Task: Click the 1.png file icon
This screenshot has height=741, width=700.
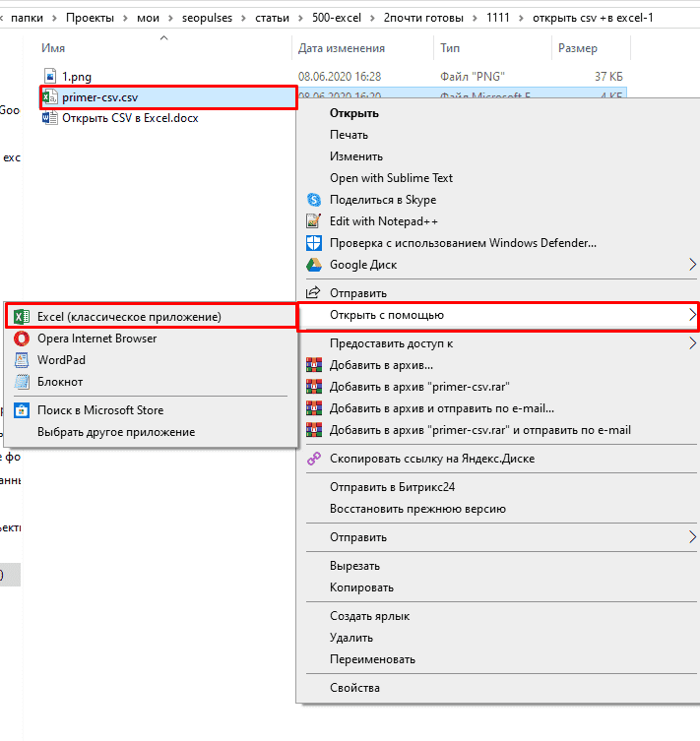Action: pos(50,76)
